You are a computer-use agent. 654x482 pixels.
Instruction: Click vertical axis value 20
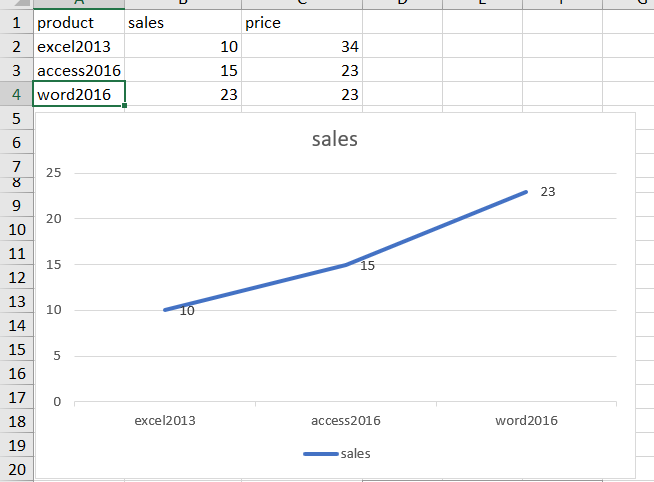click(x=53, y=218)
